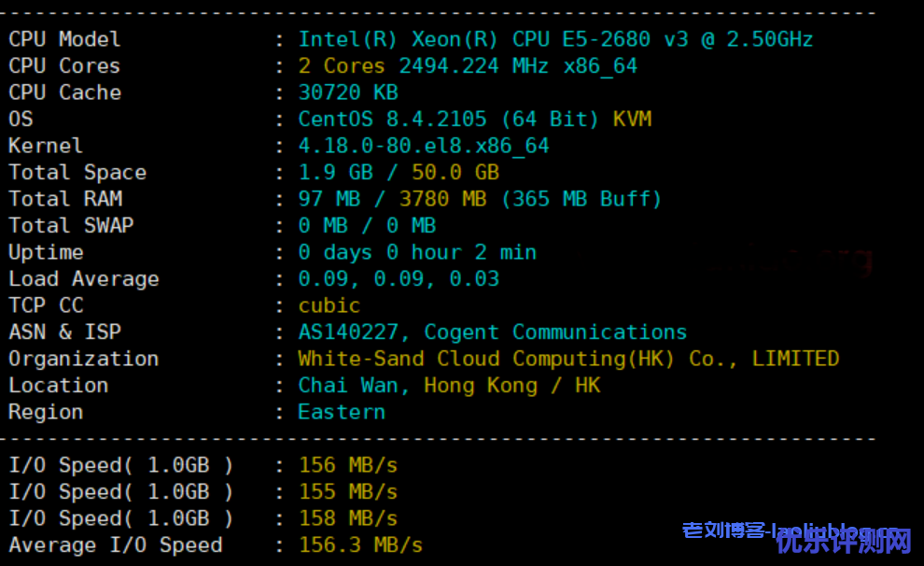This screenshot has height=566, width=924.
Task: Click the Average I/O Speed 156.3 MB/s
Action: tap(360, 545)
